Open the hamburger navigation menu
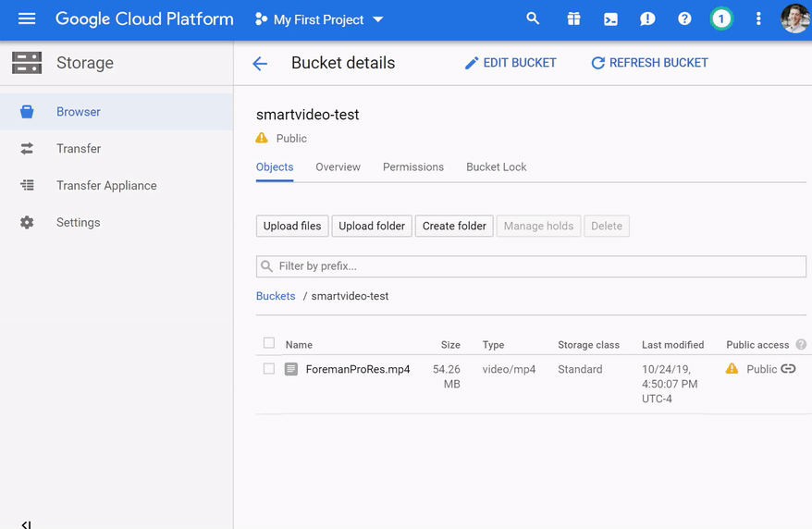812x529 pixels. (x=27, y=18)
